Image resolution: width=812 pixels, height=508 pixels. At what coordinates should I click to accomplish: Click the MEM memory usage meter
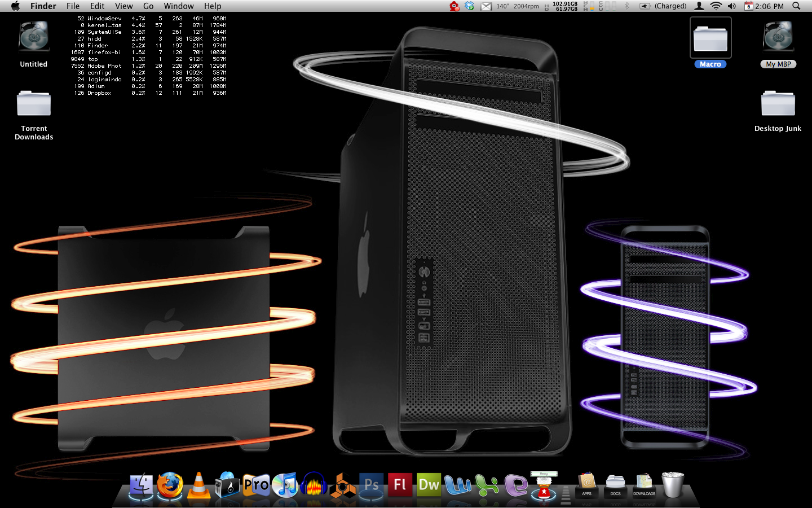(589, 6)
